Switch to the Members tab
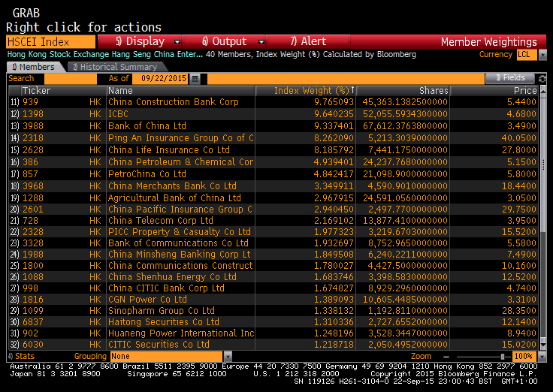 34,67
